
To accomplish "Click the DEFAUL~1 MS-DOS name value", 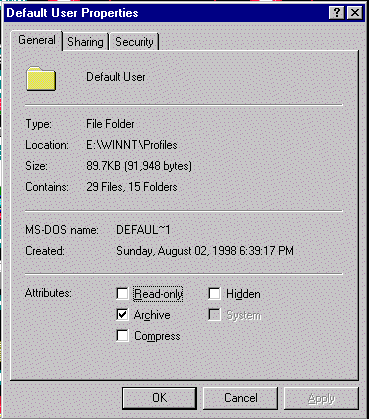I will point(143,230).
